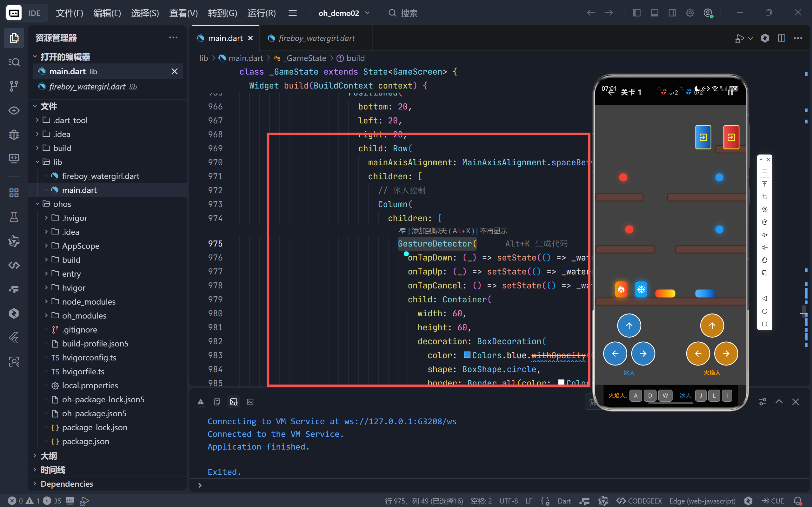Open the 运行(R) menu

261,13
